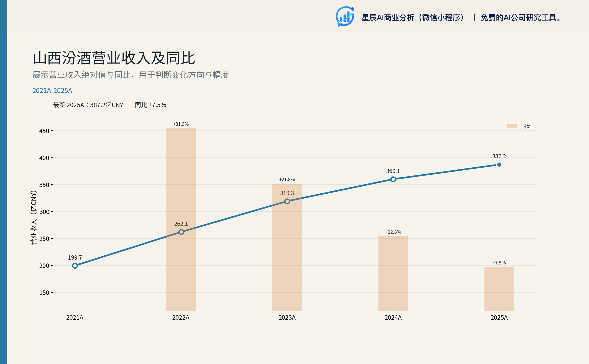Click the filled 2025A line data point

pos(499,165)
